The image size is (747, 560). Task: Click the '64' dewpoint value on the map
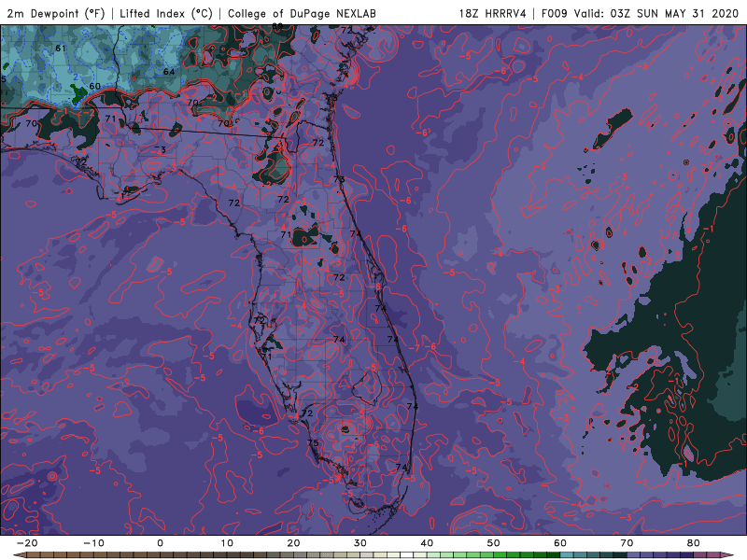(169, 72)
